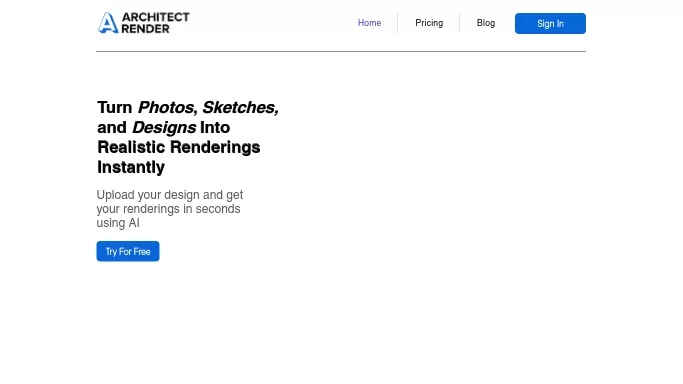This screenshot has width=683, height=384.
Task: Click the blue A logo icon
Action: point(108,23)
